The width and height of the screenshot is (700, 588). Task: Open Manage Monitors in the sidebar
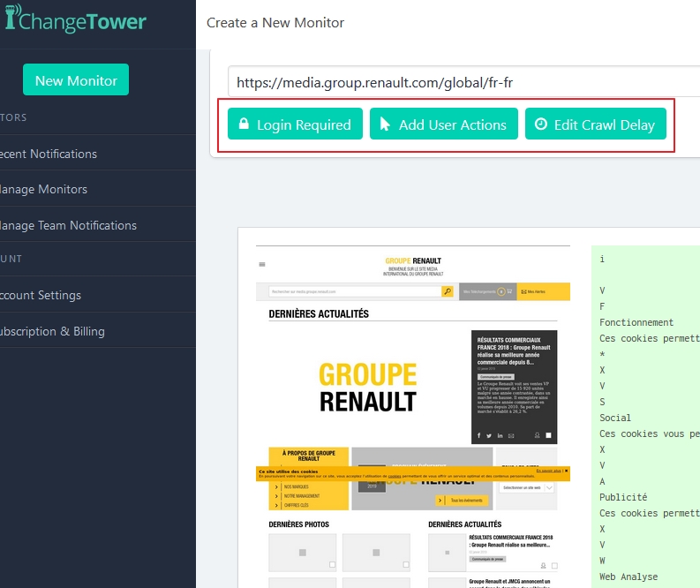[x=44, y=189]
